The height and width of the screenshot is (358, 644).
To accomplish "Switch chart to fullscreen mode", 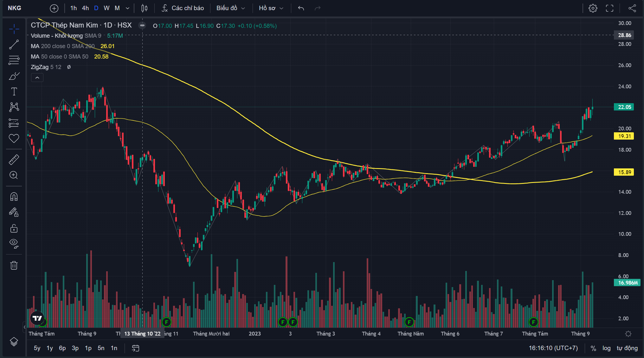I will click(609, 8).
